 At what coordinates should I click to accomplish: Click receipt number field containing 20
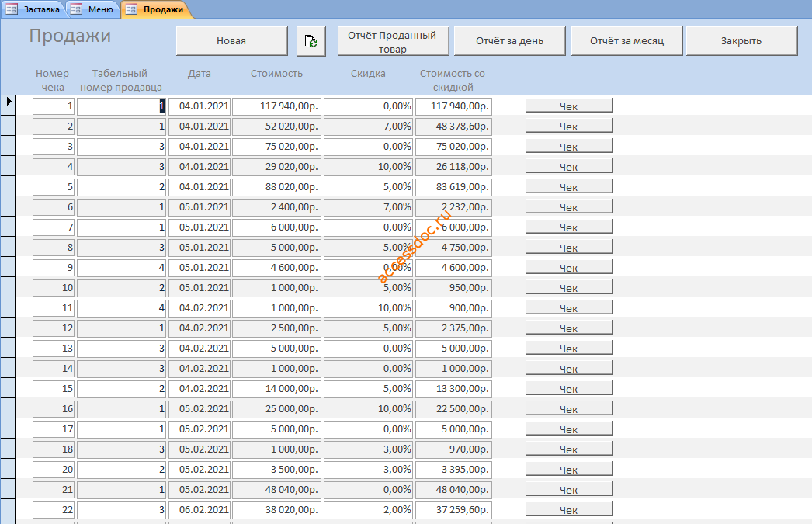[54, 470]
